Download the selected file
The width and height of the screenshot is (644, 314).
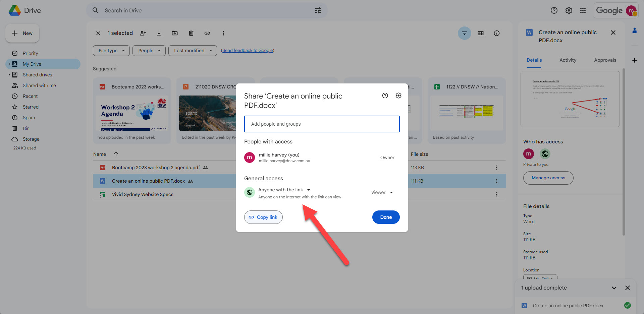coord(159,33)
